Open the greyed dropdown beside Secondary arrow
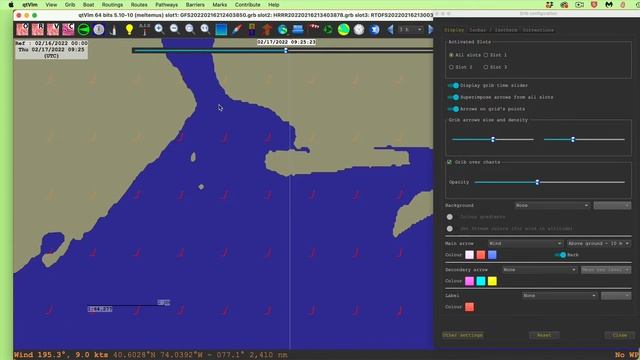This screenshot has width=640, height=360. 606,269
